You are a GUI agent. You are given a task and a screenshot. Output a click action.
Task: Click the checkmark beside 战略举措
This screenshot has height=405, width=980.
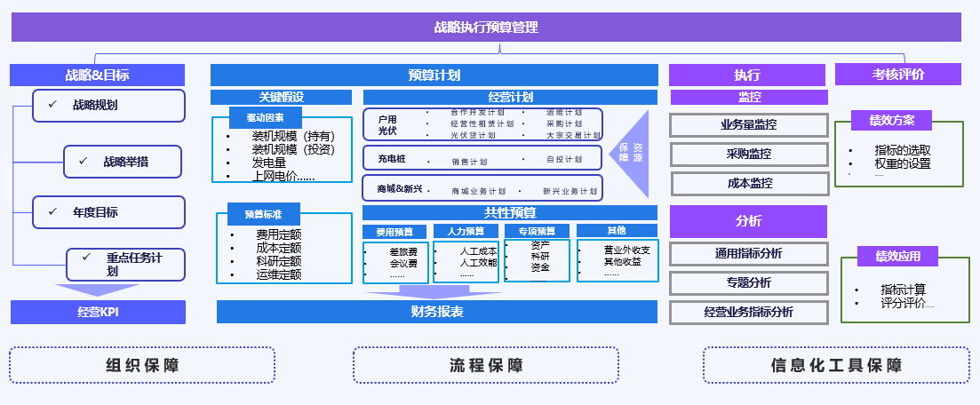pyautogui.click(x=84, y=161)
